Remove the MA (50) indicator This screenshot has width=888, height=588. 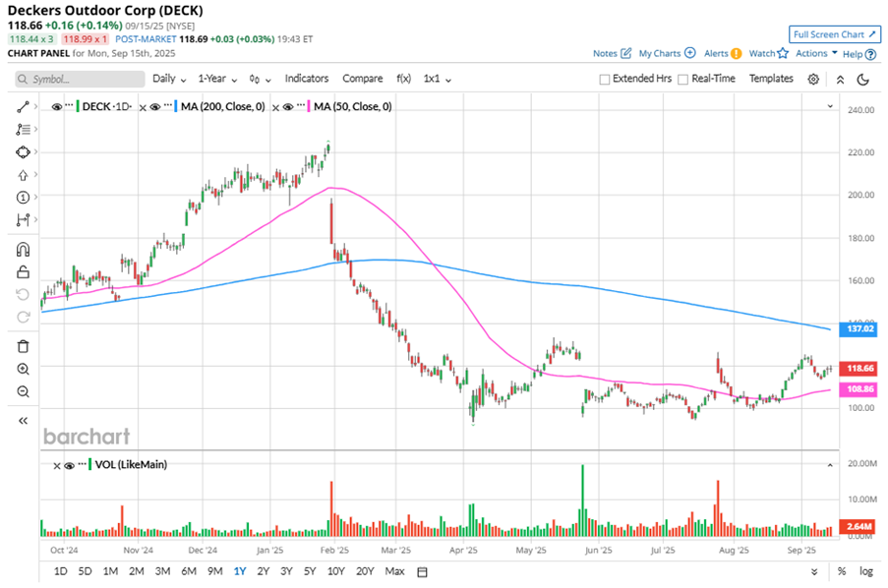click(x=275, y=107)
